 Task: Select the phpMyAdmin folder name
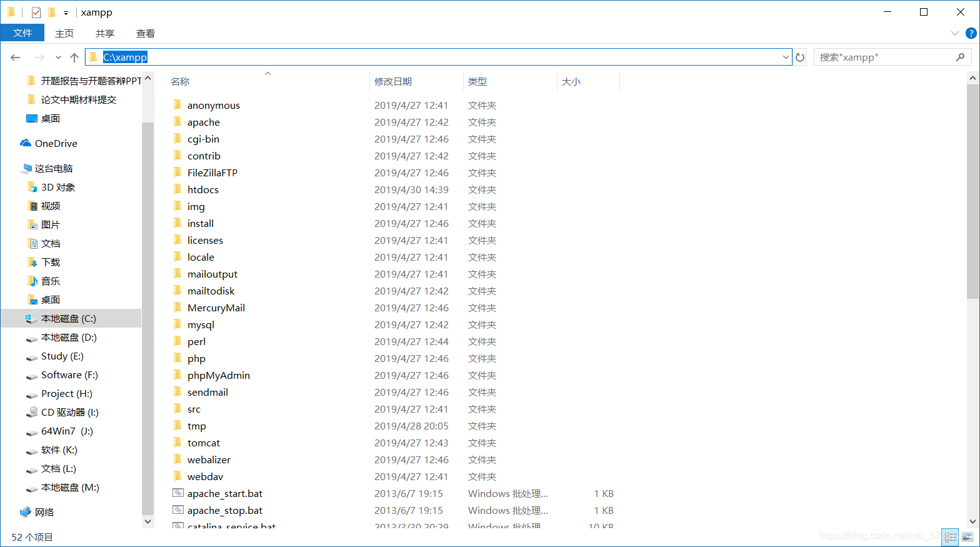pos(219,375)
